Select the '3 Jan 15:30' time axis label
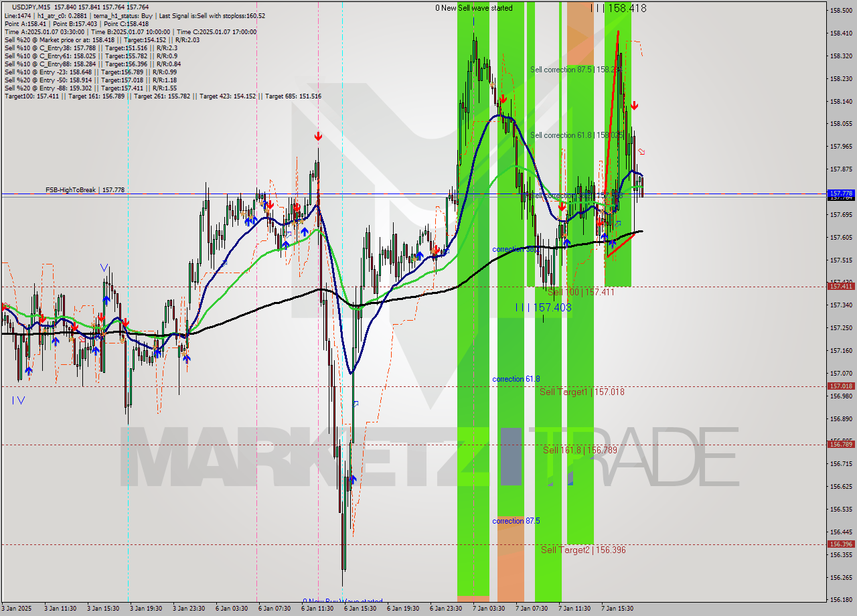 [x=103, y=609]
